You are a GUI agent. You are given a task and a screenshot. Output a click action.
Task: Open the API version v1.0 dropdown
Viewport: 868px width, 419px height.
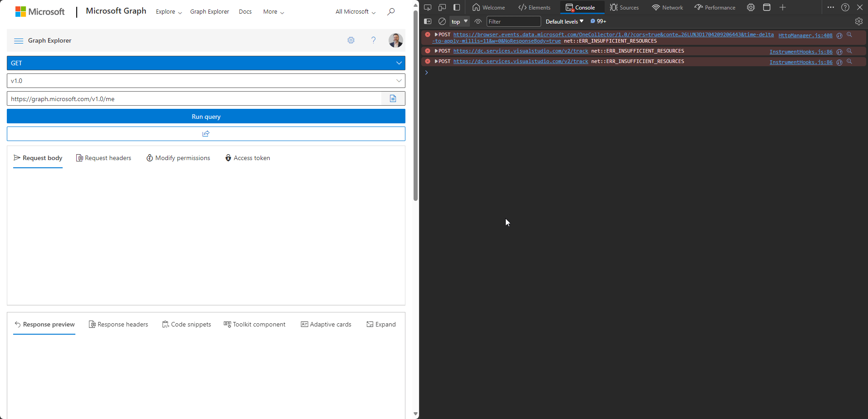tap(399, 80)
